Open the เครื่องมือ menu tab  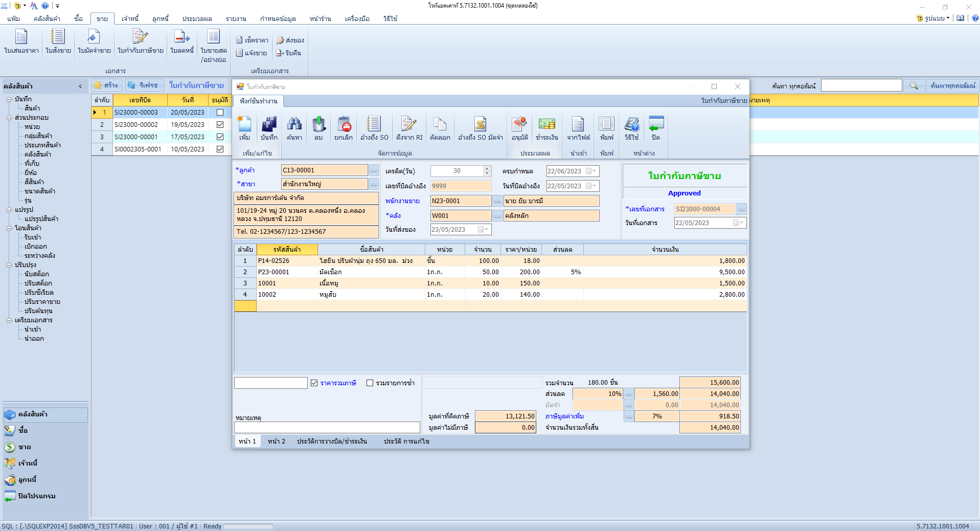click(357, 18)
